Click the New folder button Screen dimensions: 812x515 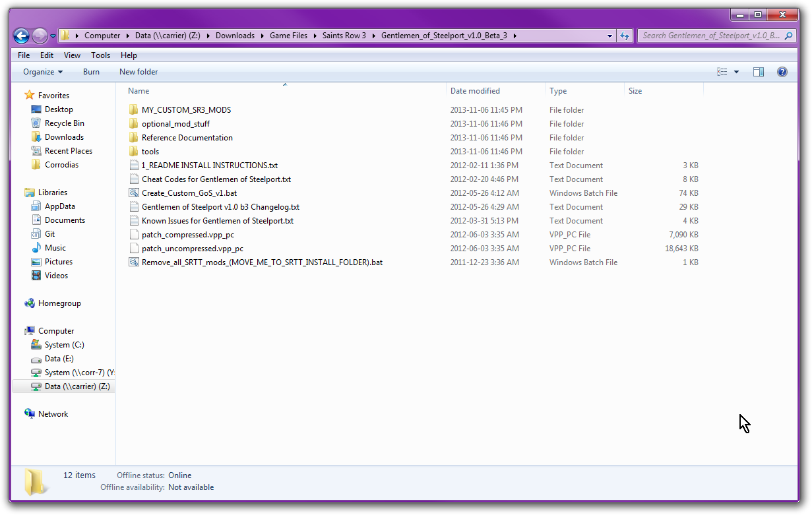[139, 72]
